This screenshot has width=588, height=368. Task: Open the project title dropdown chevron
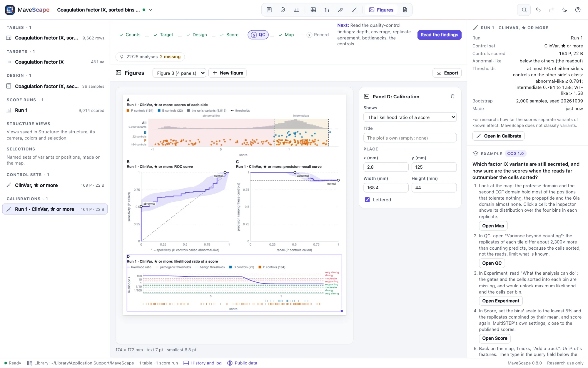tap(151, 10)
